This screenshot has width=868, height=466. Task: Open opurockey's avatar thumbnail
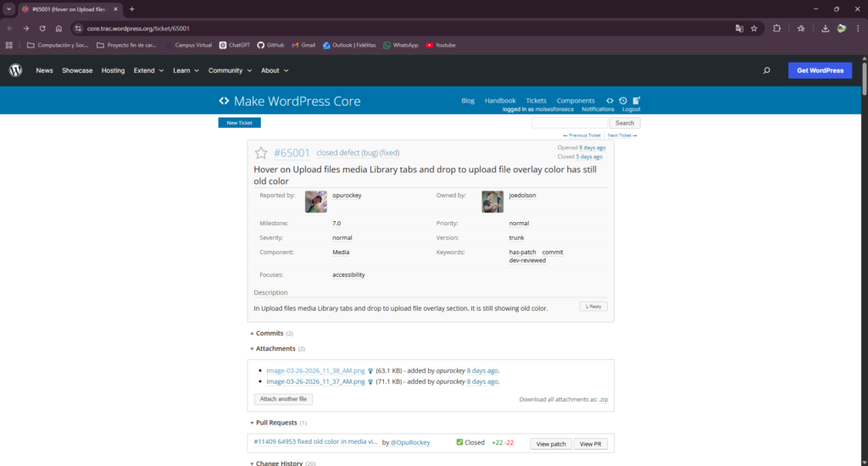pos(315,202)
